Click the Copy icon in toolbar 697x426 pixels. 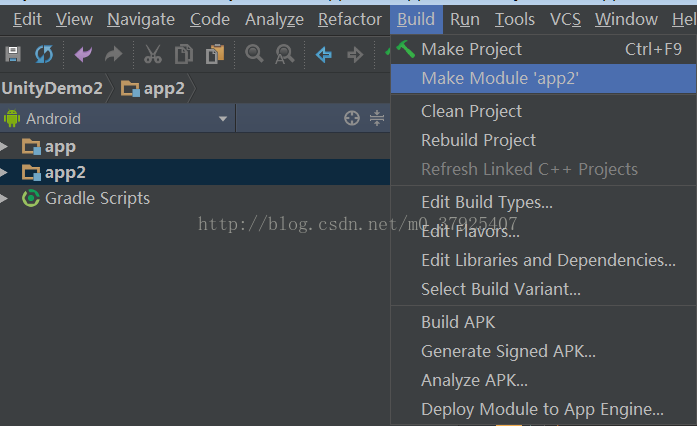(184, 54)
